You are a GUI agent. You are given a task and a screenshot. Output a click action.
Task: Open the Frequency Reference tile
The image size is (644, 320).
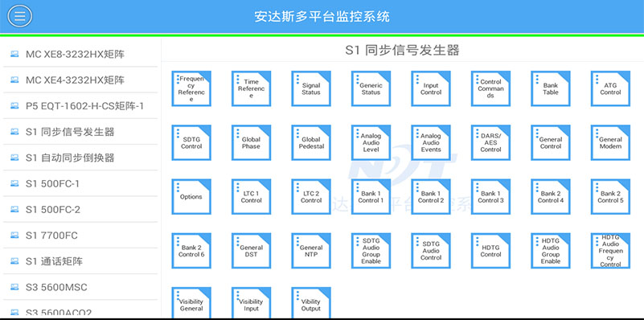tap(191, 88)
